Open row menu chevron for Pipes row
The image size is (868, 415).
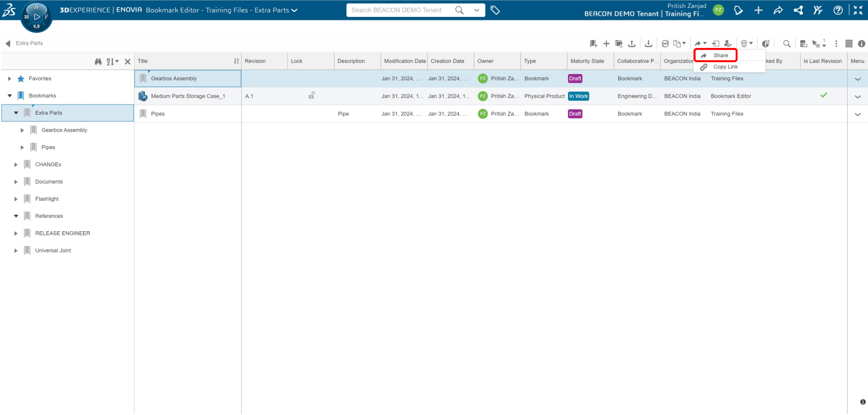coord(857,114)
